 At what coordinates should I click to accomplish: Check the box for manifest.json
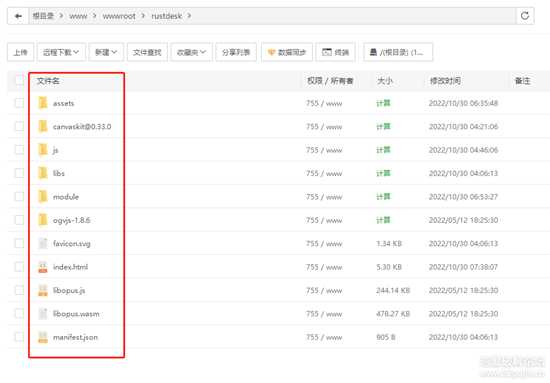point(19,337)
